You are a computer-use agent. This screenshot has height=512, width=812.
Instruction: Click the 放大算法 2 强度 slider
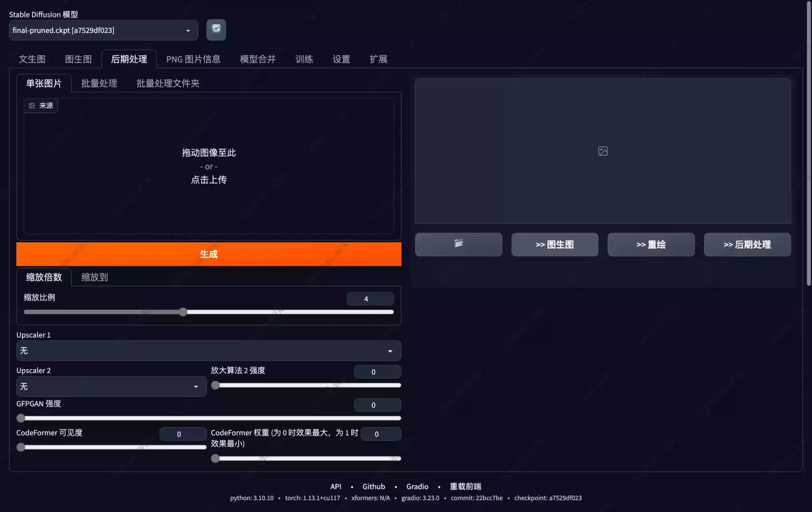pyautogui.click(x=306, y=385)
